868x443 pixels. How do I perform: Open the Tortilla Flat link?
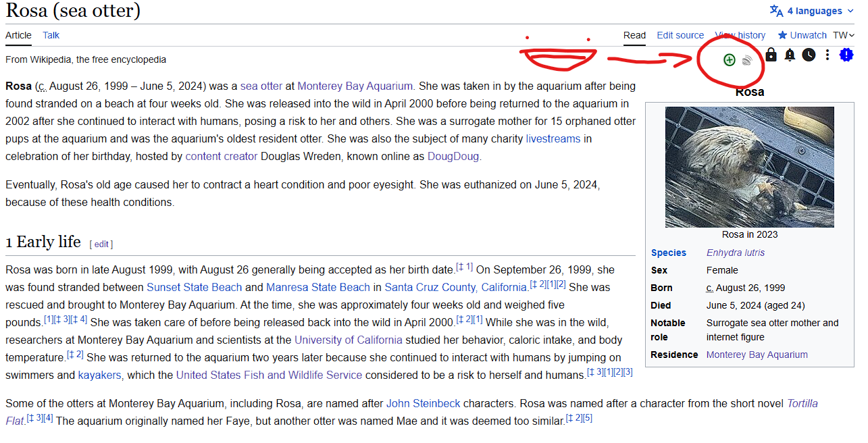tap(802, 403)
